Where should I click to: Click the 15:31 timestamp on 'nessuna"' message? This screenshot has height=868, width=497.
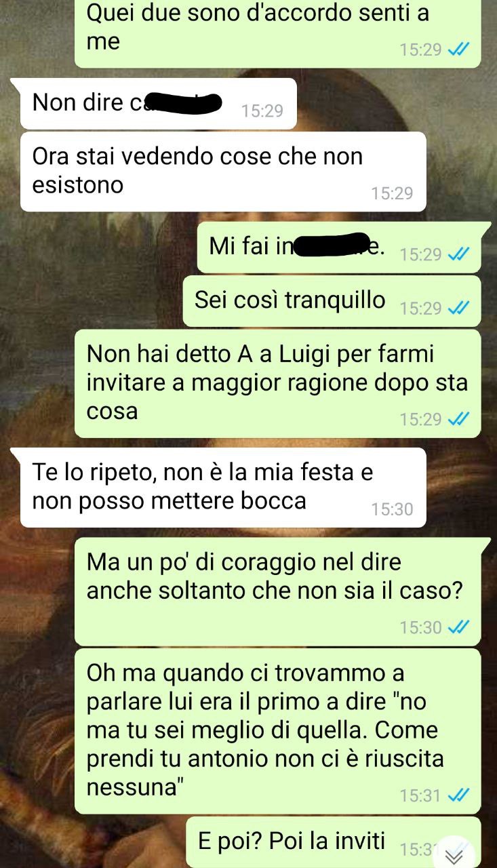coord(420,795)
